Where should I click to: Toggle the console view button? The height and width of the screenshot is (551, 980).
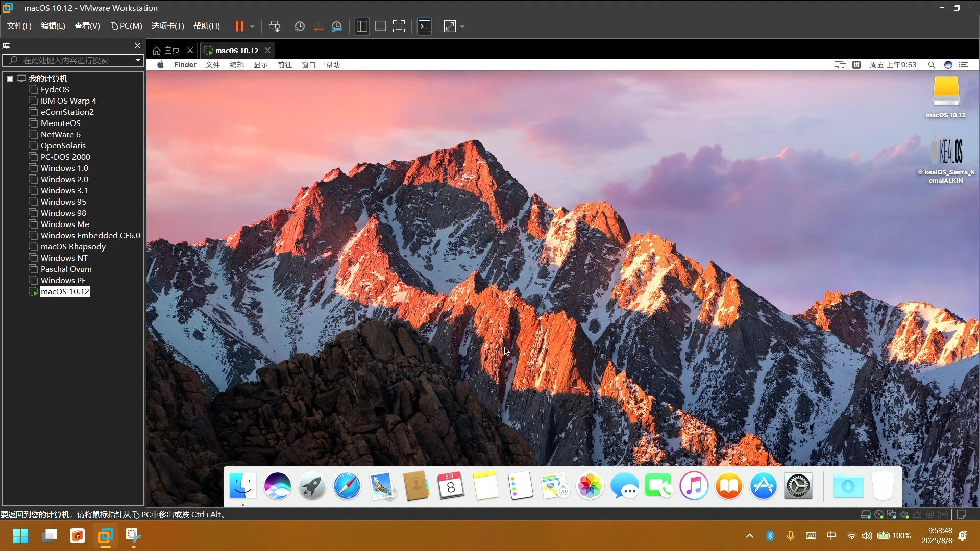(424, 27)
